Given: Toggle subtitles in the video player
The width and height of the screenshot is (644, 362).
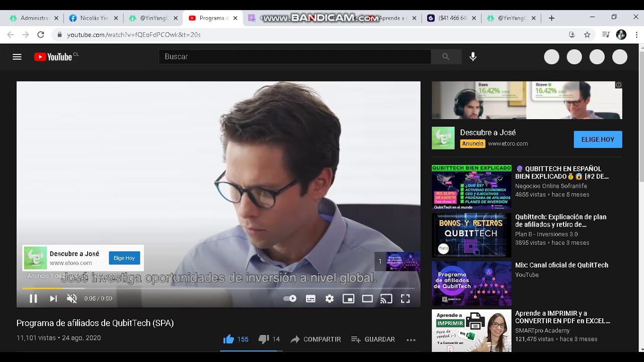Looking at the screenshot, I should tap(310, 299).
